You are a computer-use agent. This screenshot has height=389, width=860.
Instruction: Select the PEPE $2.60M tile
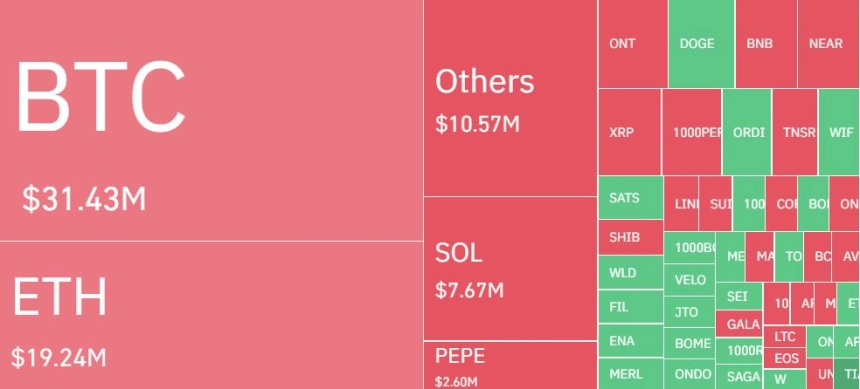(x=510, y=365)
